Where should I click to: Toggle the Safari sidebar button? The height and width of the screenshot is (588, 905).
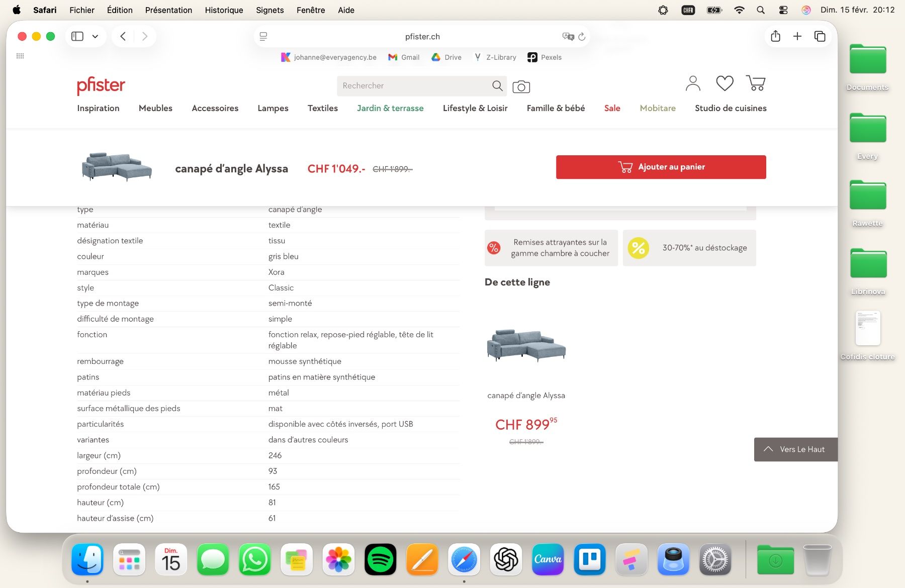(x=77, y=36)
